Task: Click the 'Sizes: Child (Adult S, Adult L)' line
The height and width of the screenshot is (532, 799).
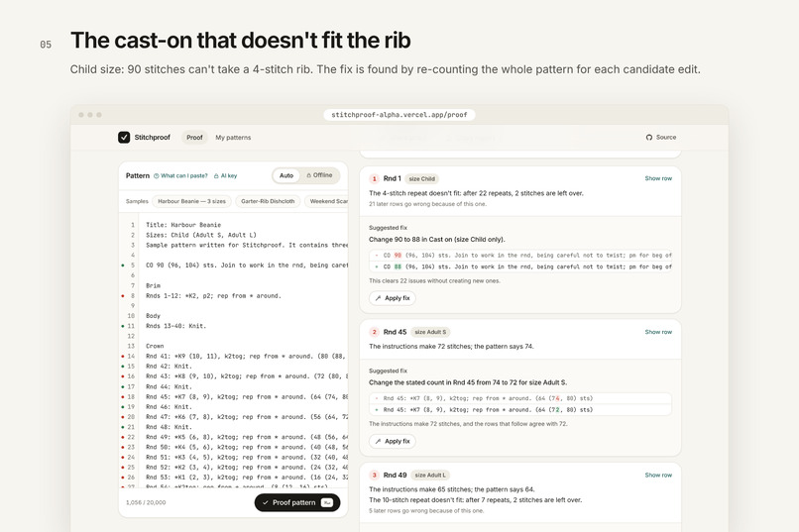Action: coord(201,235)
